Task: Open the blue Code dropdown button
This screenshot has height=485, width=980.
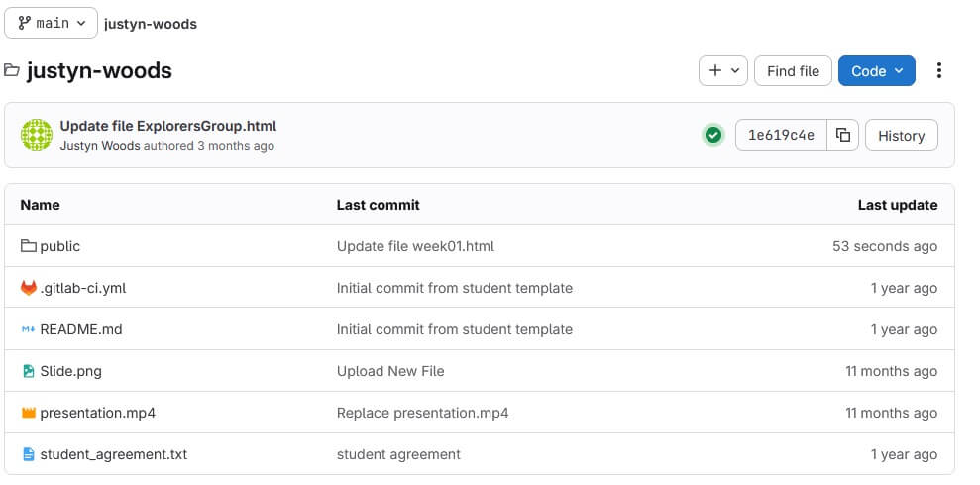Action: [876, 70]
